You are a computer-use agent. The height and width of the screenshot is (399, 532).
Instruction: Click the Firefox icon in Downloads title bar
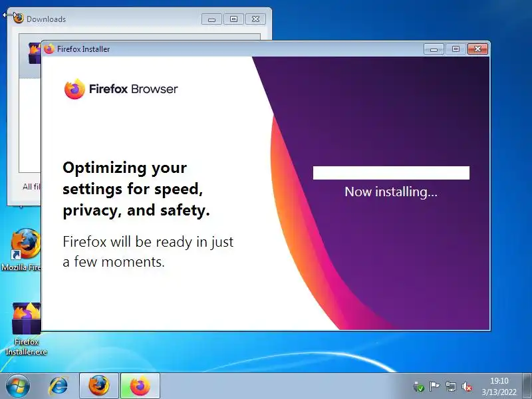(19, 19)
